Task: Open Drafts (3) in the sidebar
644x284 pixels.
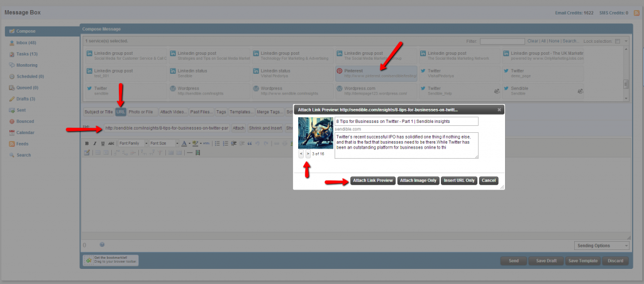Action: (x=25, y=99)
